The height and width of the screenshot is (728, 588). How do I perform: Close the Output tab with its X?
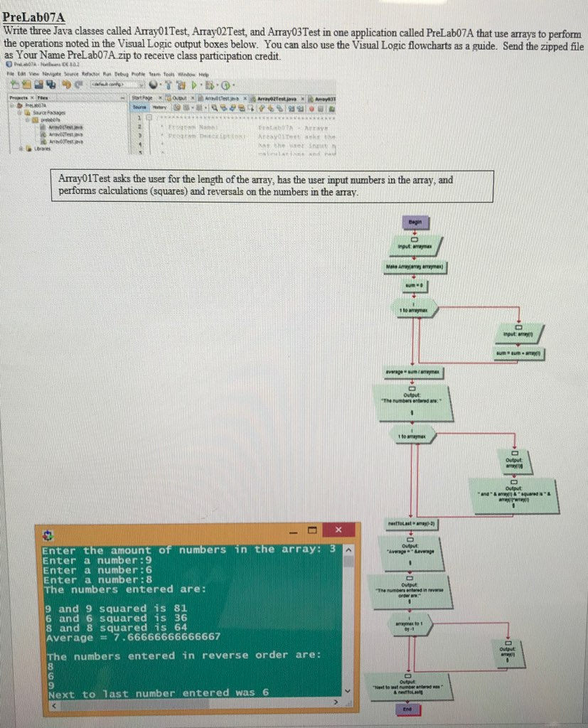[x=192, y=99]
